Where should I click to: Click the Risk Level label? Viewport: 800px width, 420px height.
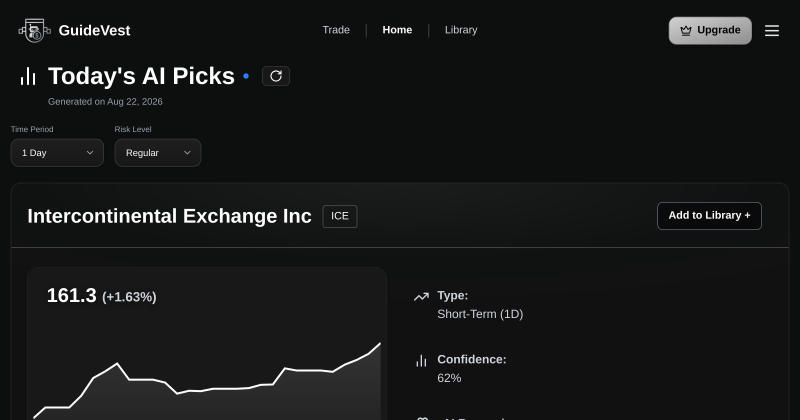[133, 129]
